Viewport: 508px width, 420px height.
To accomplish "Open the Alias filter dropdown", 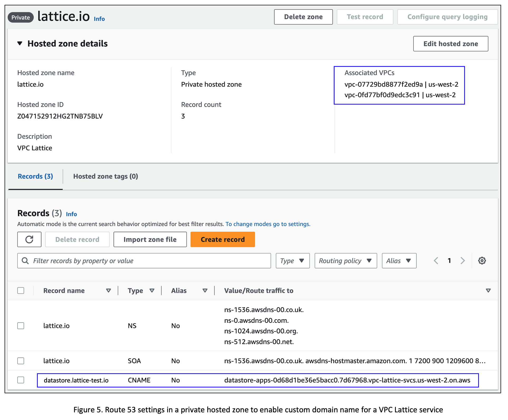I will point(399,261).
